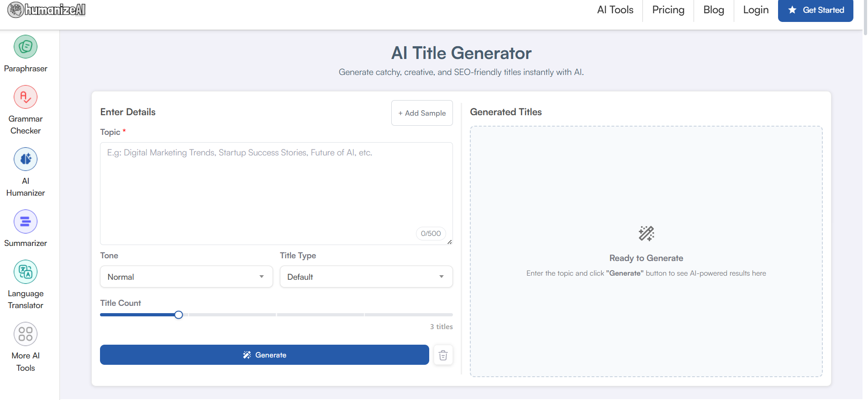This screenshot has width=868, height=400.
Task: Launch the Language Translator icon
Action: point(26,272)
